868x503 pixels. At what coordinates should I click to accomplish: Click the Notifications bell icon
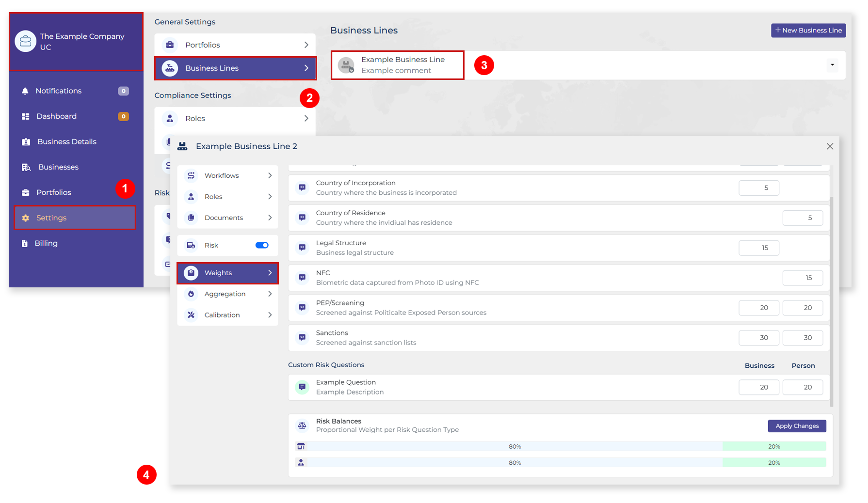click(x=25, y=91)
